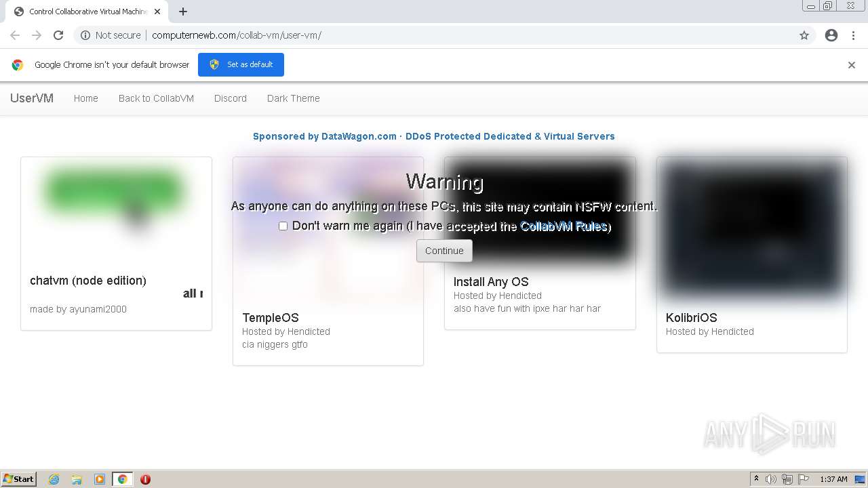The image size is (868, 488).
Task: Launch Internet Explorer from taskbar
Action: [x=54, y=479]
